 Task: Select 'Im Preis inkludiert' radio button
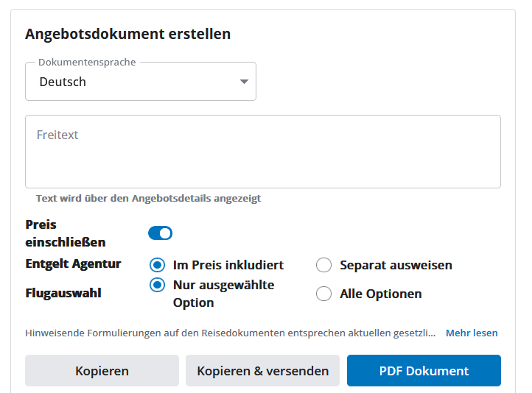[157, 265]
